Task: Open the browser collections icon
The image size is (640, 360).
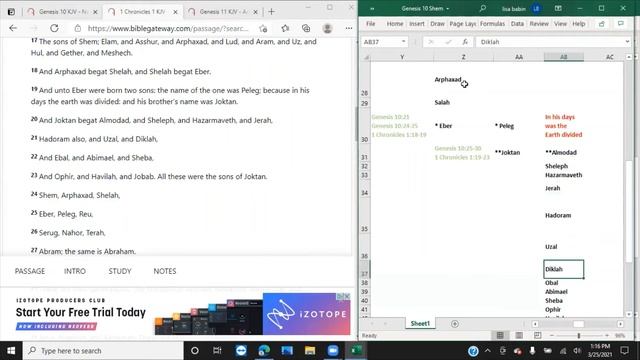Action: click(306, 28)
